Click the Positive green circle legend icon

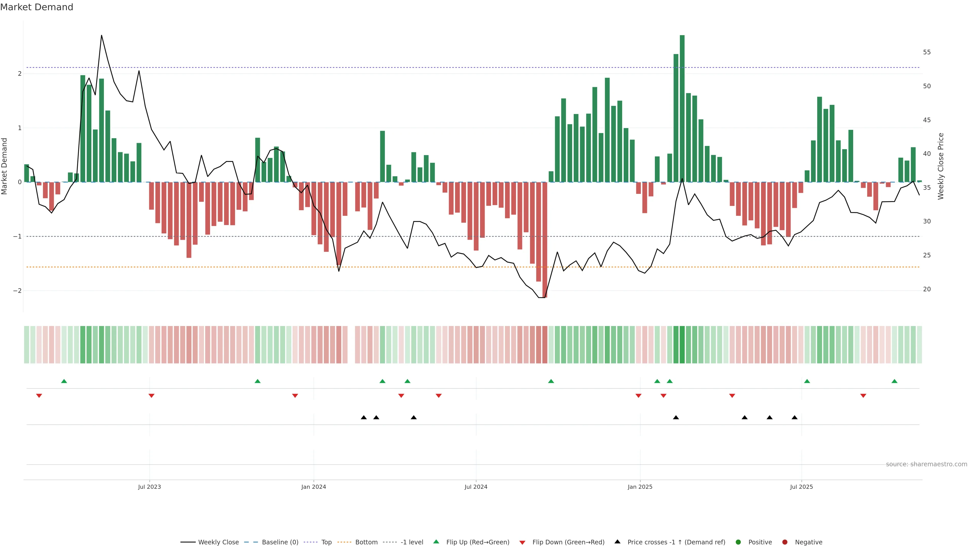point(738,542)
